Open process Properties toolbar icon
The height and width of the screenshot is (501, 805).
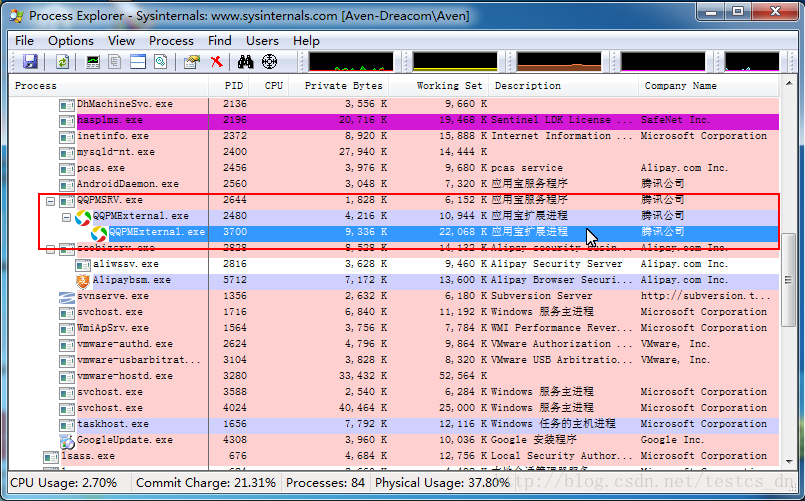(x=191, y=62)
